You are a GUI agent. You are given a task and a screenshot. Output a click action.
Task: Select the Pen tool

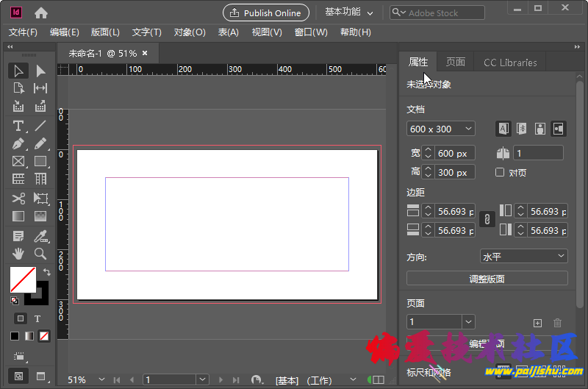point(18,143)
